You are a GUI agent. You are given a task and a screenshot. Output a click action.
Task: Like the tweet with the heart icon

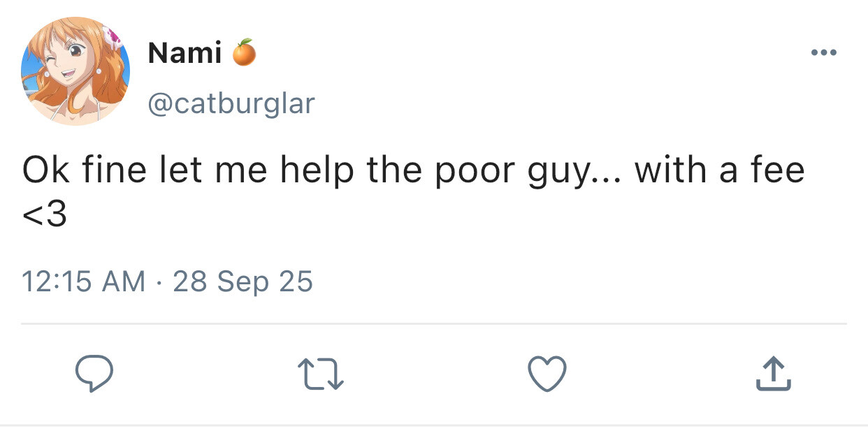click(x=547, y=373)
